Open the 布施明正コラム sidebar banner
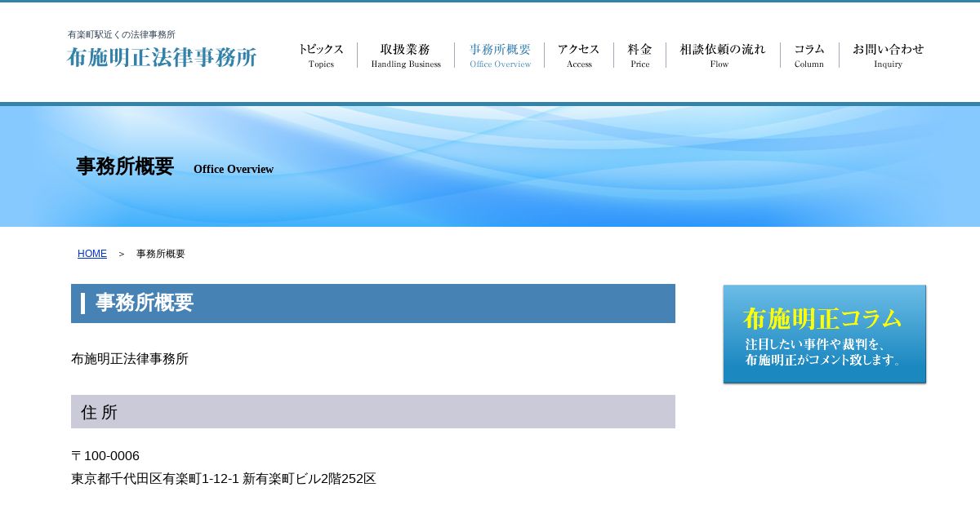The image size is (980, 514). tap(825, 335)
